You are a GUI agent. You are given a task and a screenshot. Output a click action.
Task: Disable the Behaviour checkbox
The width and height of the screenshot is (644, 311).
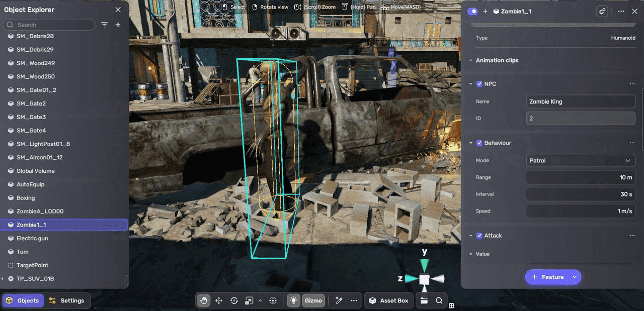tap(479, 143)
